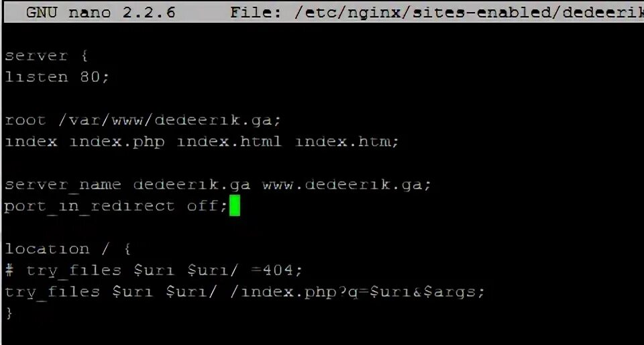Click the GNU nano 2.2.6 title text
The width and height of the screenshot is (644, 345).
(x=101, y=12)
